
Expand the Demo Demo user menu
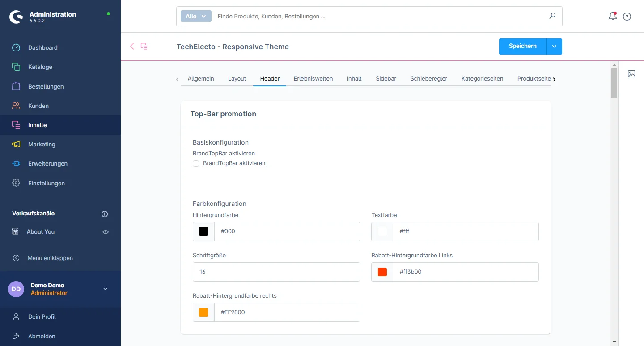coord(106,289)
